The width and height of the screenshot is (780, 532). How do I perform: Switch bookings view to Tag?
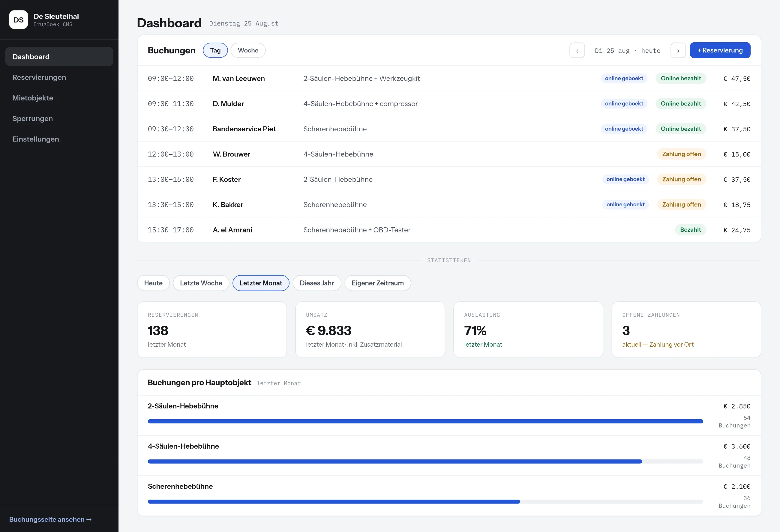(215, 50)
